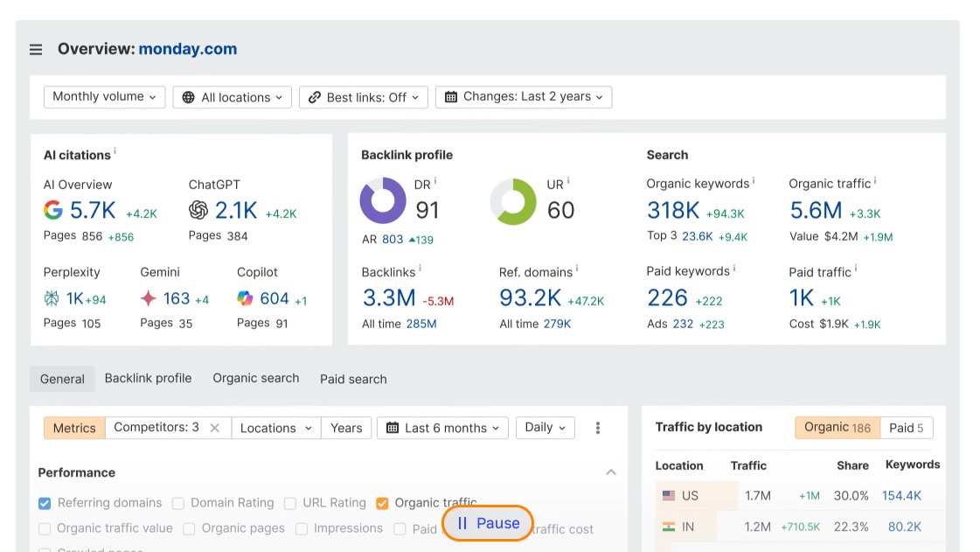Viewport: 980px width, 552px height.
Task: Enable Organic pages checkbox
Action: pyautogui.click(x=189, y=529)
